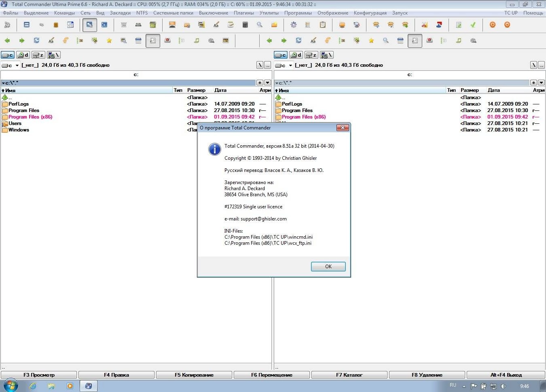
Task: Select drive d button in right panel
Action: point(296,55)
